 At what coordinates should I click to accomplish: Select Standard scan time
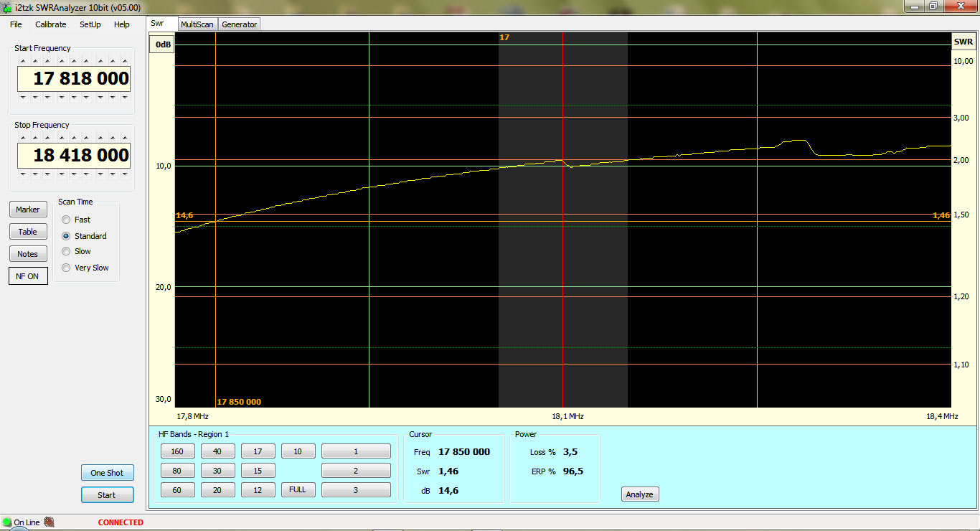(84, 236)
